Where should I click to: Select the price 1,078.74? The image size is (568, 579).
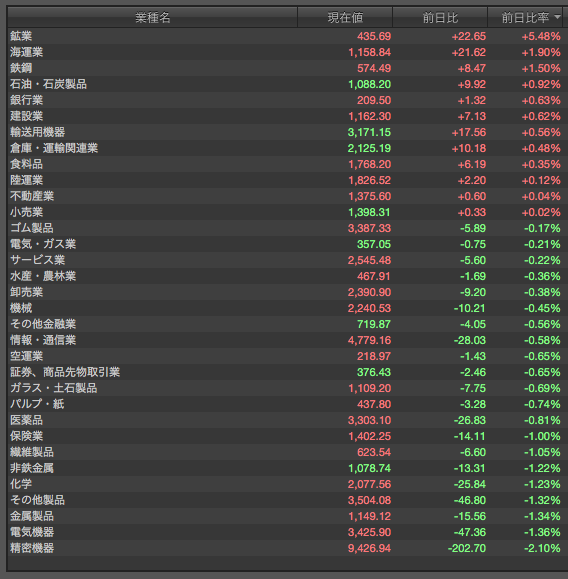(x=370, y=468)
